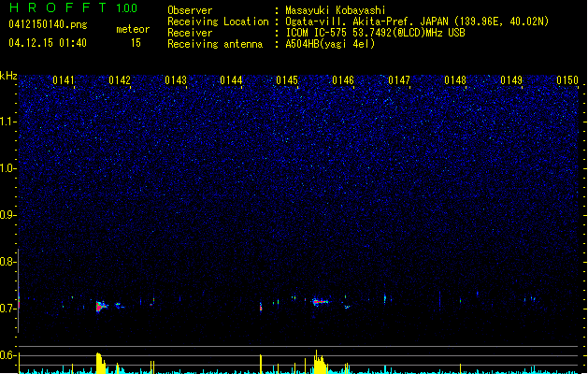Click the kHz axis unit label
The width and height of the screenshot is (588, 374).
(8, 76)
